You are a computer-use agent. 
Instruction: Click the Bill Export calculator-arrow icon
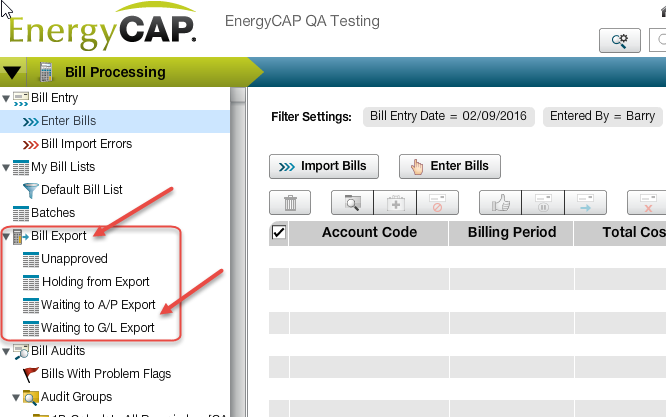click(21, 237)
